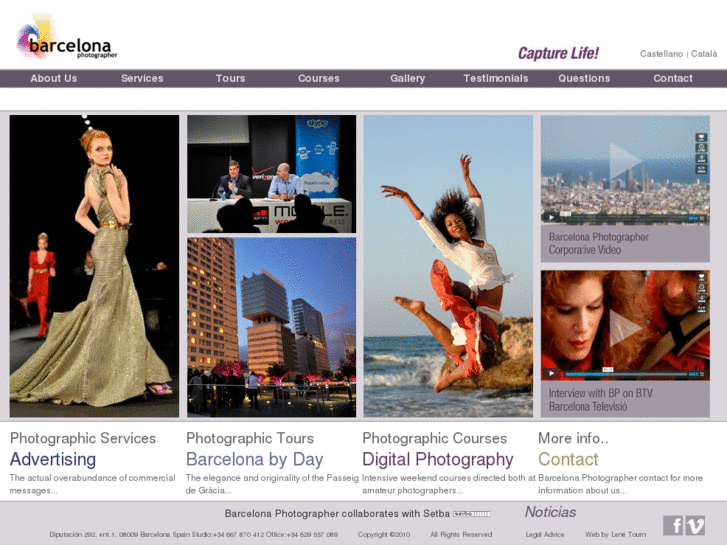Viewport: 727px width, 545px height.
Task: Switch language to Català
Action: [704, 54]
